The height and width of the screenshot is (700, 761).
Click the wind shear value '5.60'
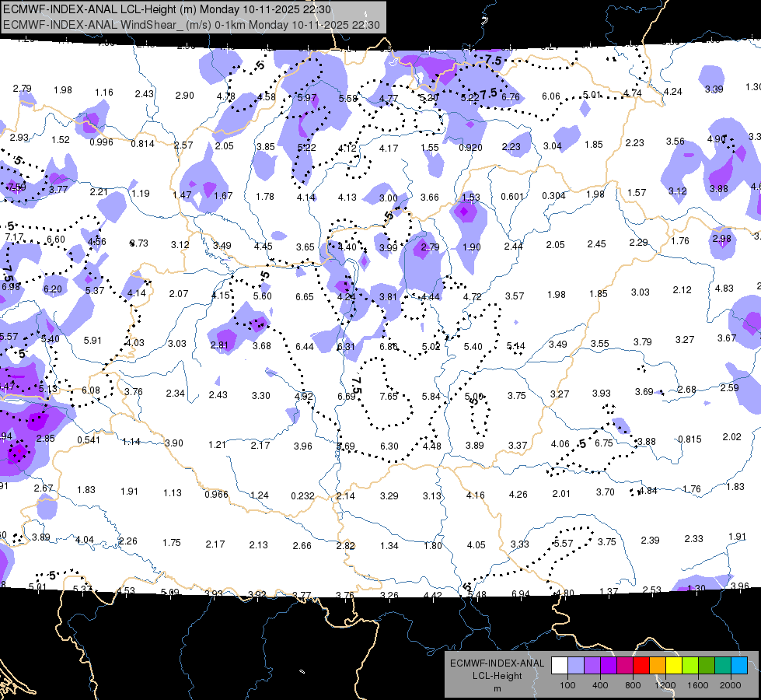(263, 296)
